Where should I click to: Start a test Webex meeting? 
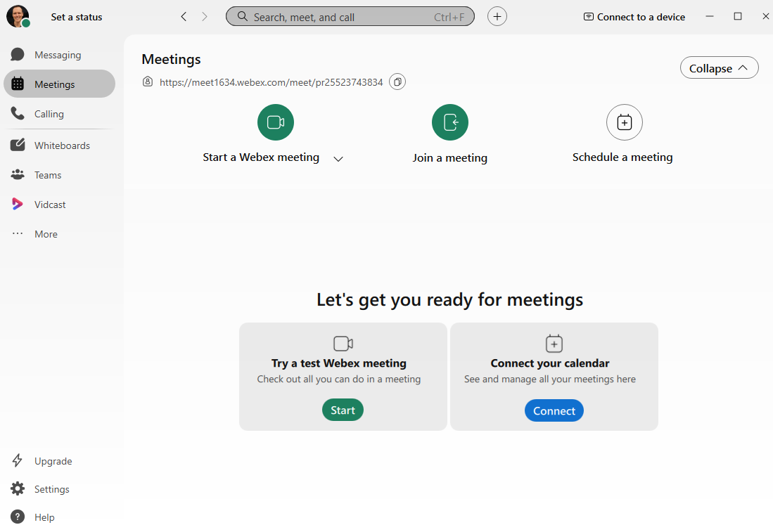(343, 410)
